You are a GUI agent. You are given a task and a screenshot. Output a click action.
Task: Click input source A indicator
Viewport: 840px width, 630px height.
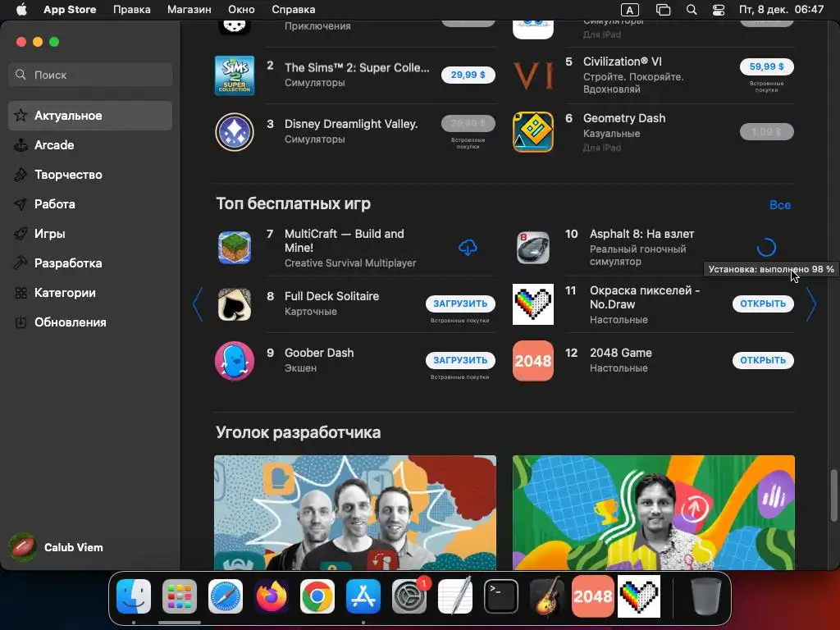click(x=629, y=10)
